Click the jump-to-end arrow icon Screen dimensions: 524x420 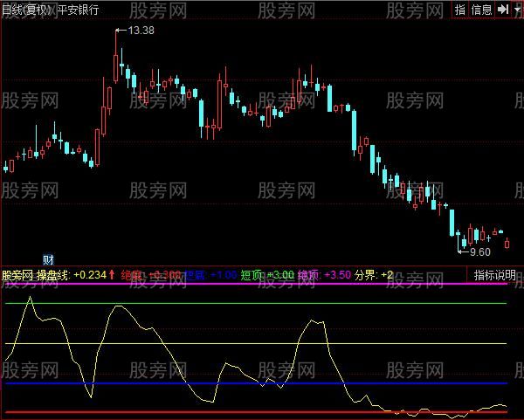coord(503,10)
